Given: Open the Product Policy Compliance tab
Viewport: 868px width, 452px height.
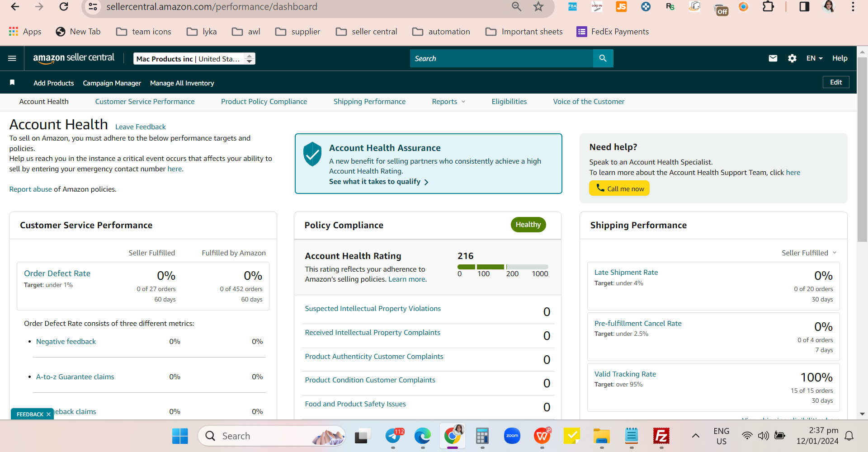Looking at the screenshot, I should click(x=264, y=102).
